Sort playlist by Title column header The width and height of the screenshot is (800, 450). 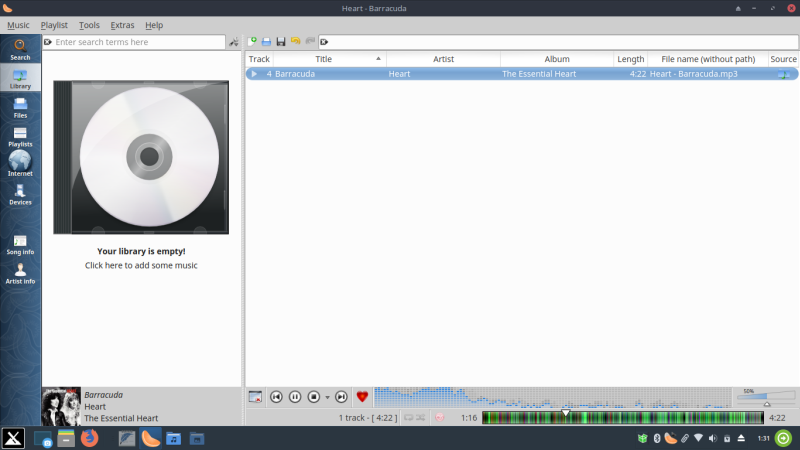[329, 59]
